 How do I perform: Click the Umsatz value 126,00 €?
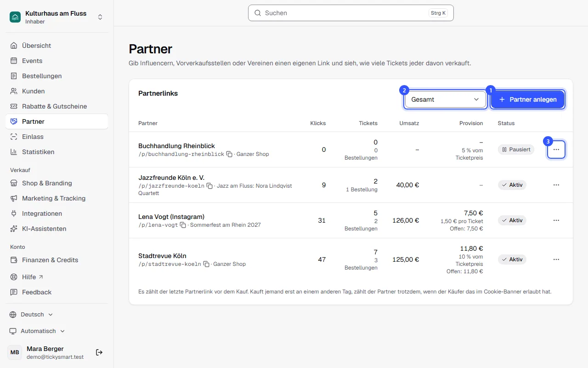click(406, 220)
